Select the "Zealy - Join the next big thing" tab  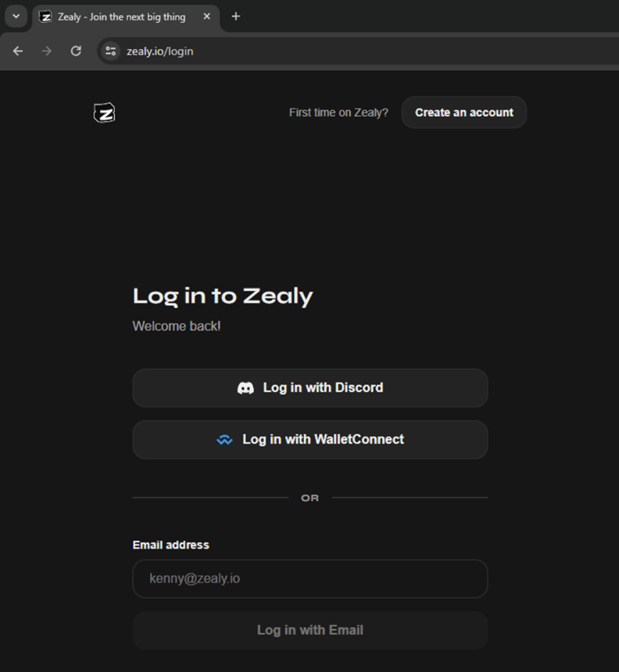[122, 16]
